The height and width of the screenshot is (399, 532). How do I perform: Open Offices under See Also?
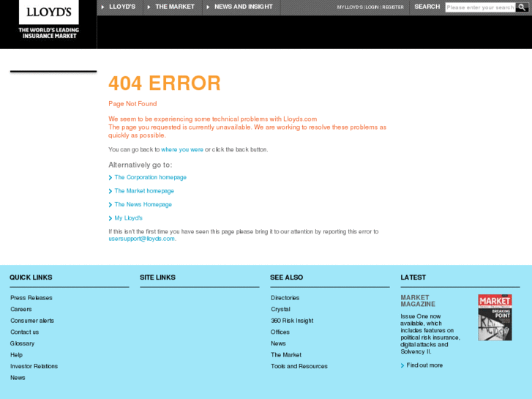280,332
